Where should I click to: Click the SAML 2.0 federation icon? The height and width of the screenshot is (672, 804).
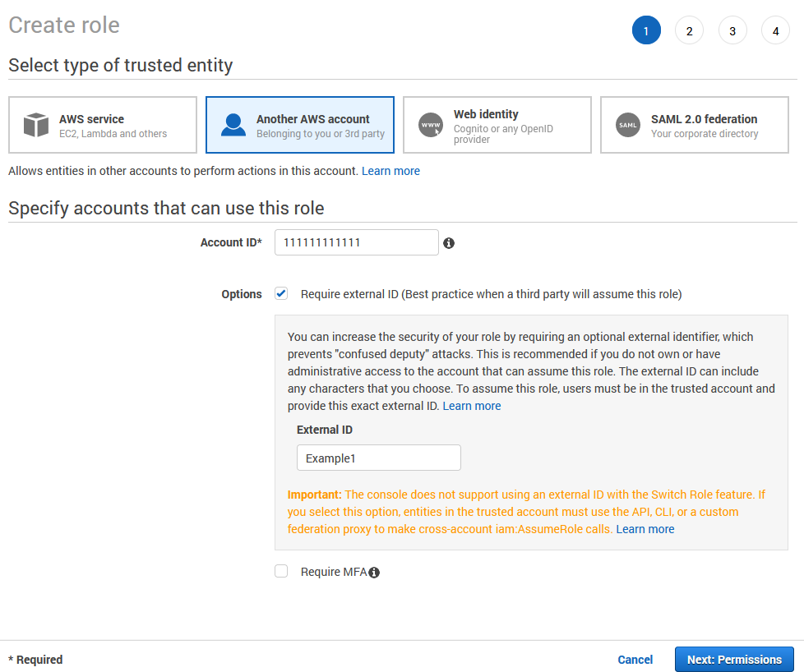click(x=628, y=125)
